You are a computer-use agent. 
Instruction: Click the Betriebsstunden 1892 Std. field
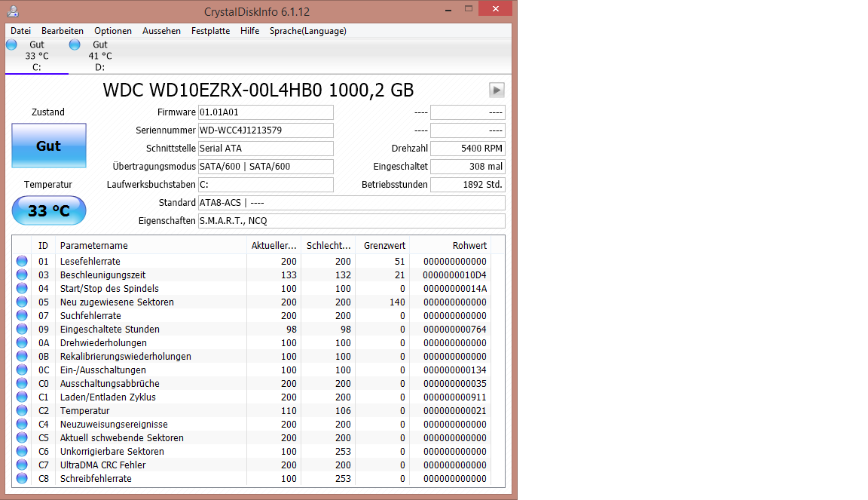pyautogui.click(x=468, y=185)
